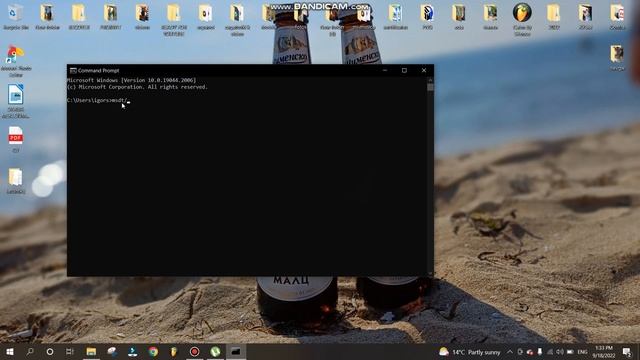The height and width of the screenshot is (360, 640).
Task: Maximize the Command Prompt window
Action: click(404, 71)
